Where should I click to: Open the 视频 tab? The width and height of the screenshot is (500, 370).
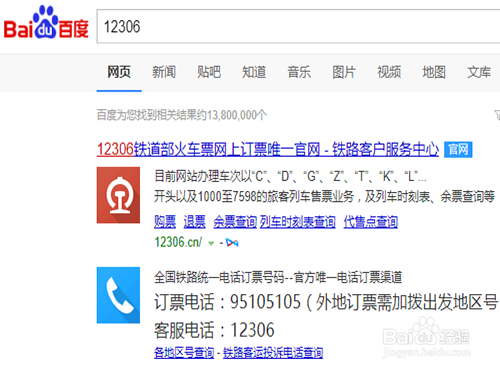pyautogui.click(x=389, y=72)
